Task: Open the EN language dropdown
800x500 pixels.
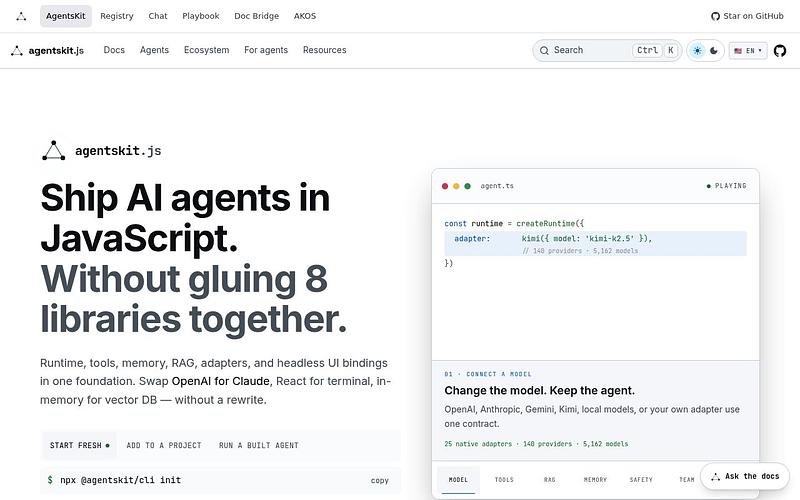Action: tap(748, 51)
